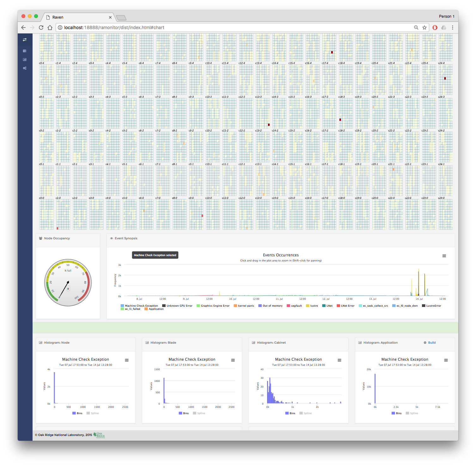Go to browser home with the house icon

click(x=50, y=28)
